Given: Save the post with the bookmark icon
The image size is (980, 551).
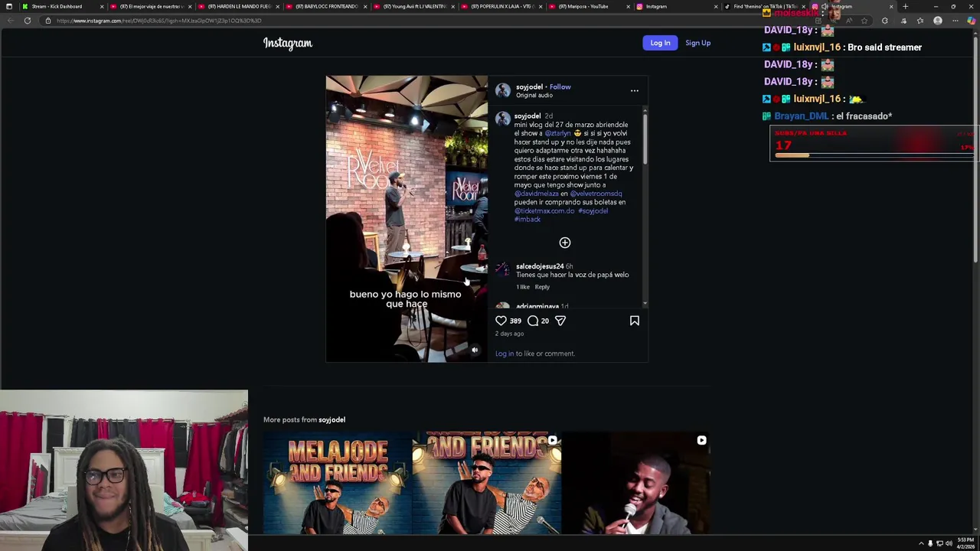Looking at the screenshot, I should coord(635,321).
